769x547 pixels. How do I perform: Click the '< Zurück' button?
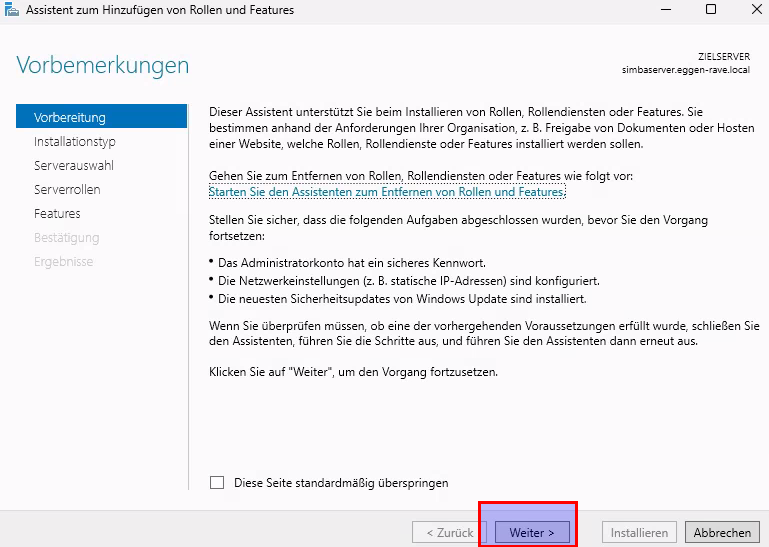coord(444,533)
